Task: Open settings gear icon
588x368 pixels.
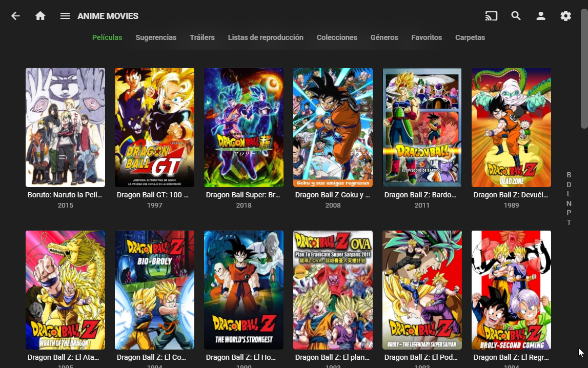Action: 565,16
